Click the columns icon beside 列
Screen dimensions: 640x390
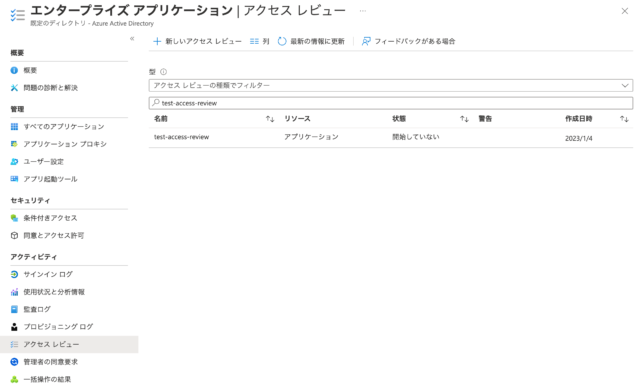coord(254,41)
